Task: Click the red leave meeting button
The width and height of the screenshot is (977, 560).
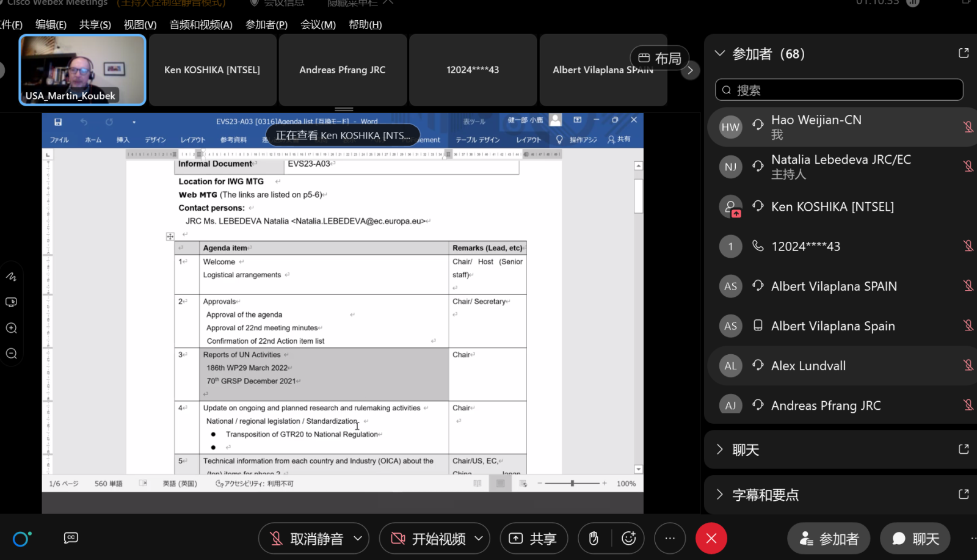Action: [x=711, y=538]
